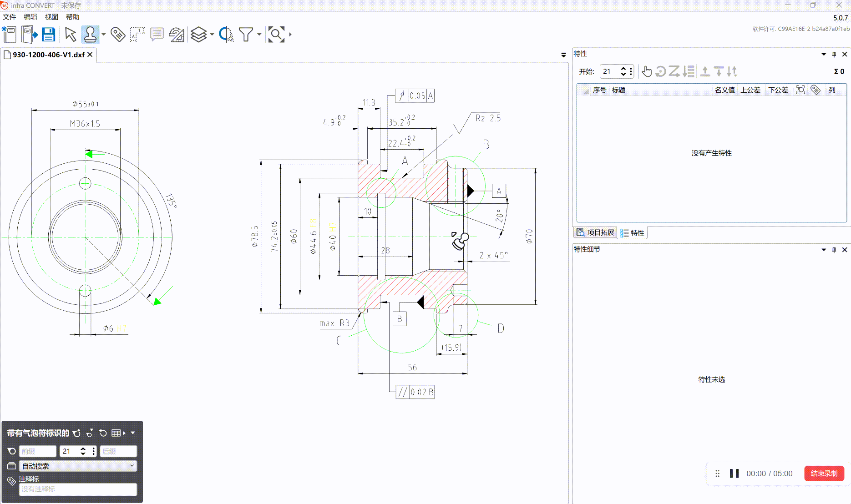Click the export project icon
This screenshot has height=504, width=851.
pos(30,35)
